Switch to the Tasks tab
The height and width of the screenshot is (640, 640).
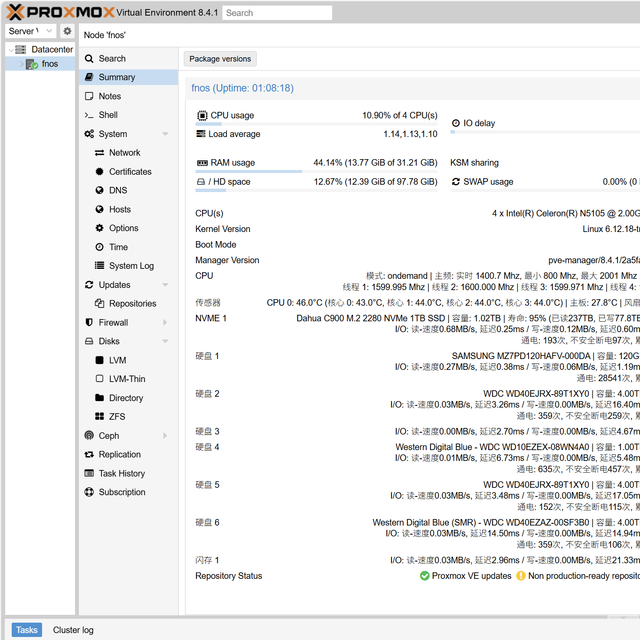tap(27, 630)
